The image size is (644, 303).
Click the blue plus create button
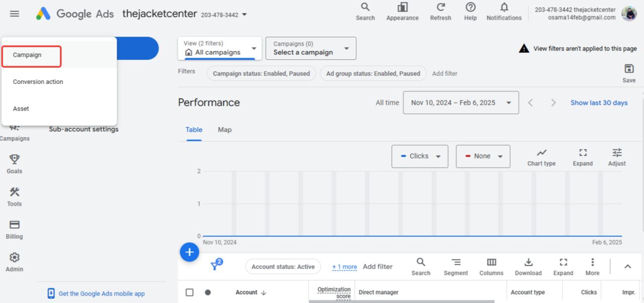click(x=190, y=252)
